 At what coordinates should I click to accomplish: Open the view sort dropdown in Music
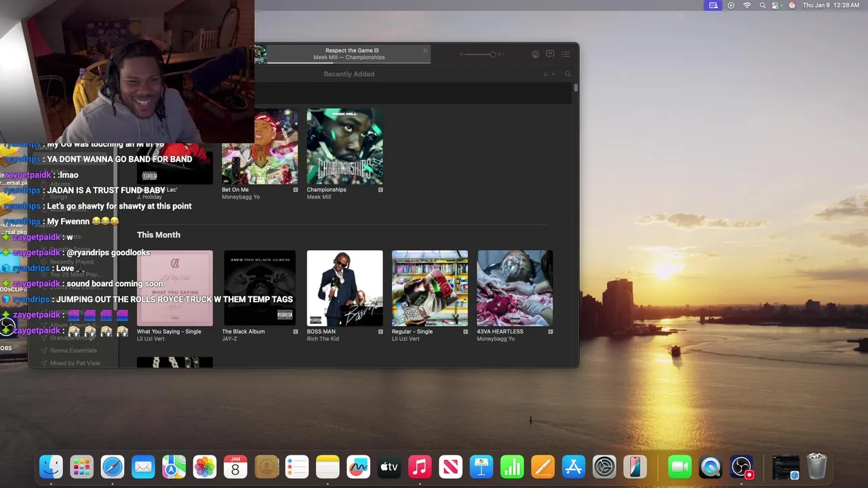pos(549,74)
